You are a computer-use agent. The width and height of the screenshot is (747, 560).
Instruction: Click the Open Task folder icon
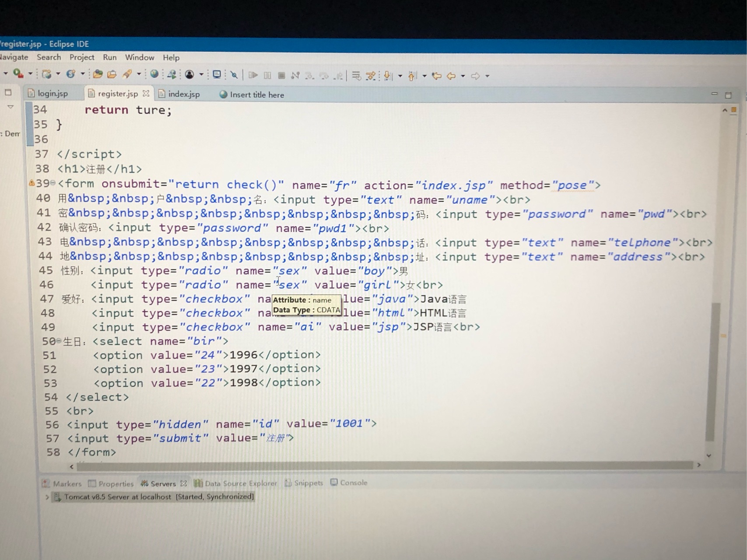coord(112,74)
